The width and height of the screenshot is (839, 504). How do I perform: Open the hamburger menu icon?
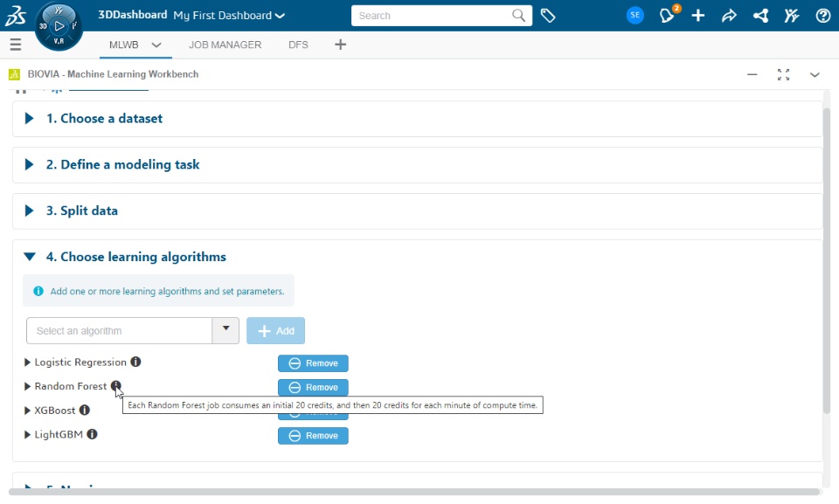click(16, 45)
